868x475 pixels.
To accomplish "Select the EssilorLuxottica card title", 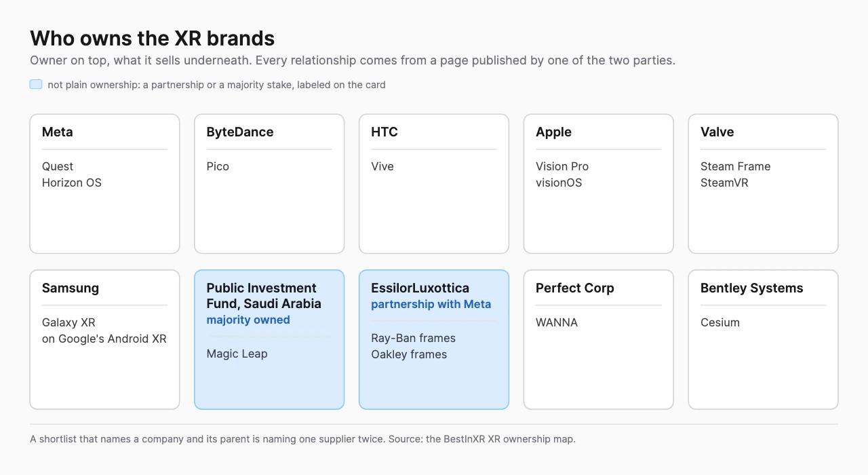I will [x=420, y=288].
